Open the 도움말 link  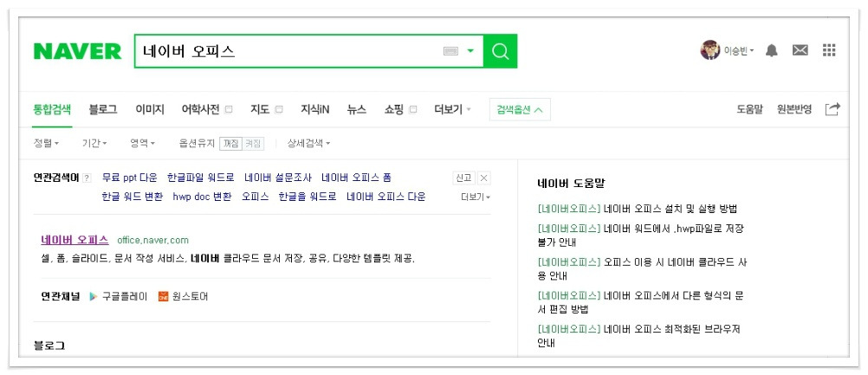pos(749,109)
